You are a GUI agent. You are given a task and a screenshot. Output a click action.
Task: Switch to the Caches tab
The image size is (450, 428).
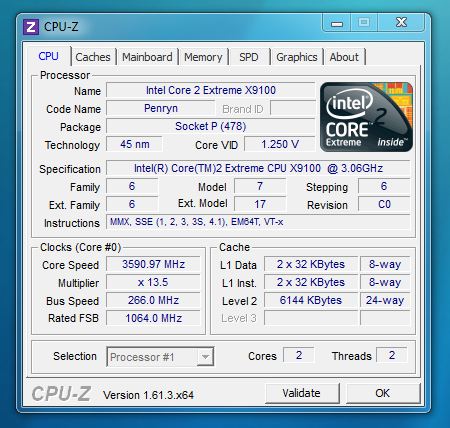pos(93,57)
